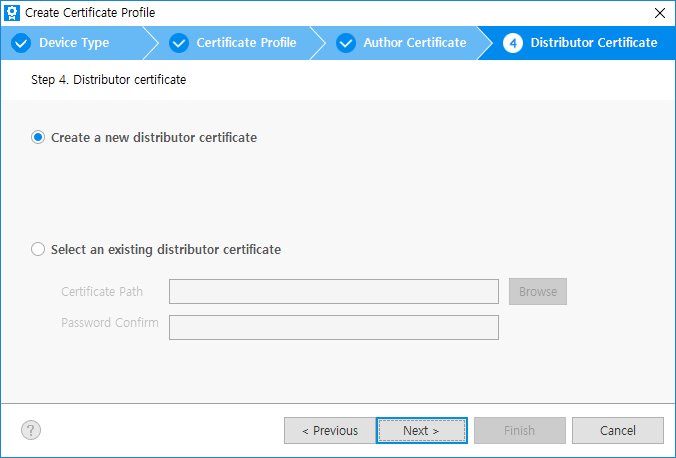Click the Certificate Profile step checkmark icon

tap(179, 43)
